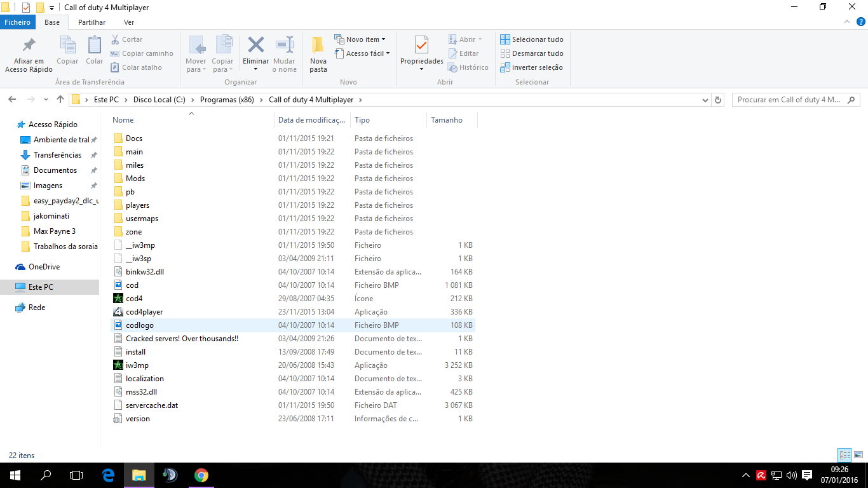
Task: Click Desmarcar tudo in ribbon
Action: pos(532,53)
